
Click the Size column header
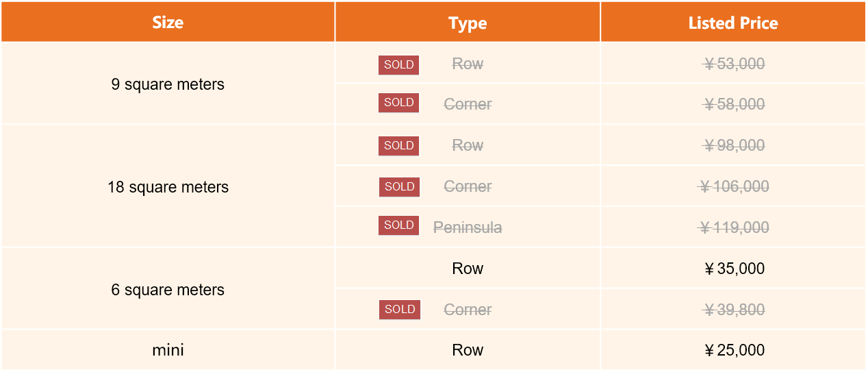pyautogui.click(x=168, y=22)
